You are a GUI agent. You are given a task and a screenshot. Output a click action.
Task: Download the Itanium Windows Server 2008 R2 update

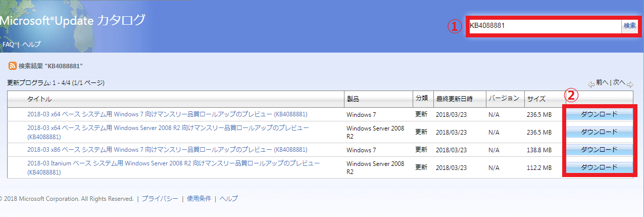pos(599,167)
